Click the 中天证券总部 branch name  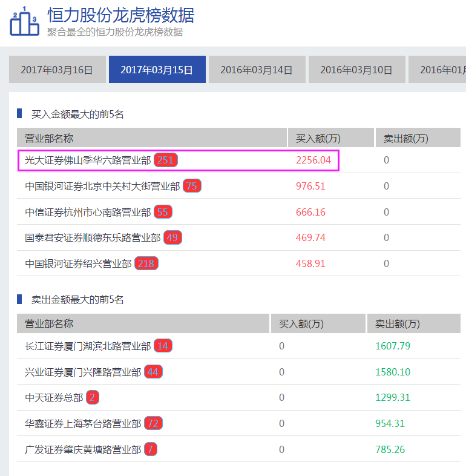tap(54, 397)
